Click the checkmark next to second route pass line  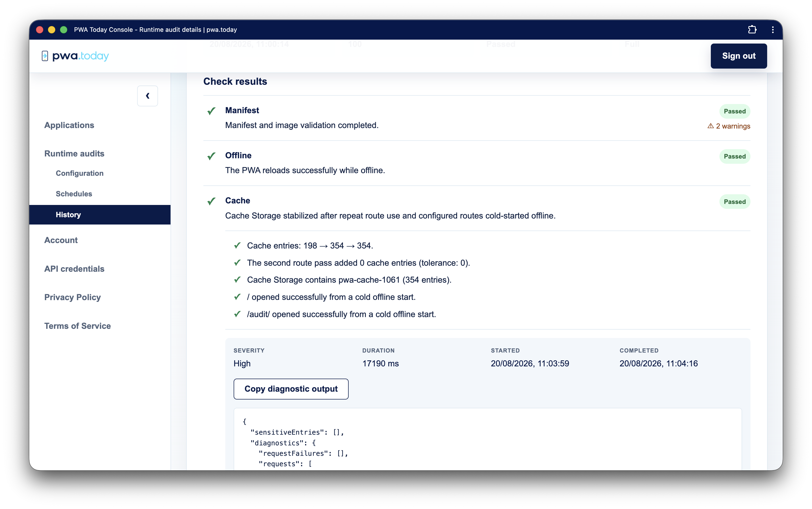point(237,263)
